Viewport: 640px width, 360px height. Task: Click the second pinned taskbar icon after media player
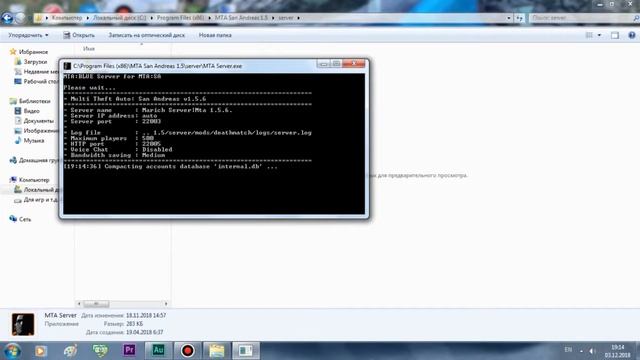pos(70,351)
